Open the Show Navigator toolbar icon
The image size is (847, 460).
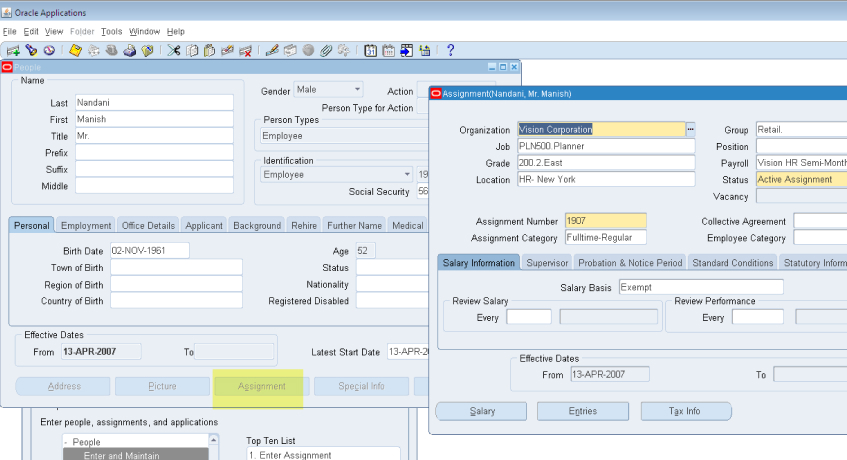pyautogui.click(x=48, y=50)
